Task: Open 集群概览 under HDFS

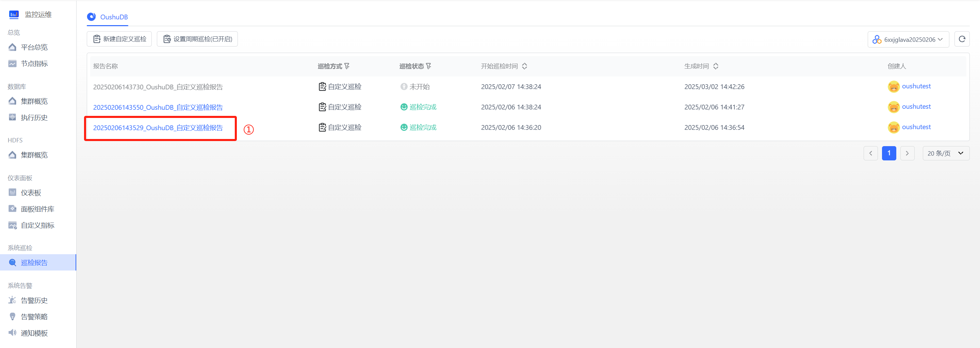Action: coord(34,155)
